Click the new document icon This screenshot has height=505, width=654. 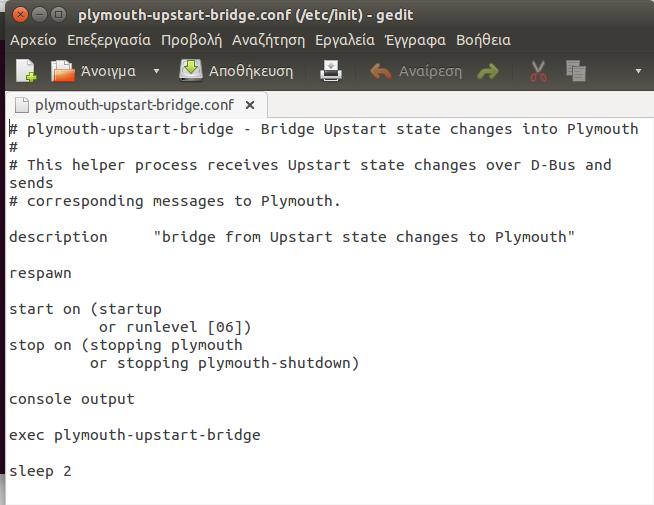click(x=26, y=71)
